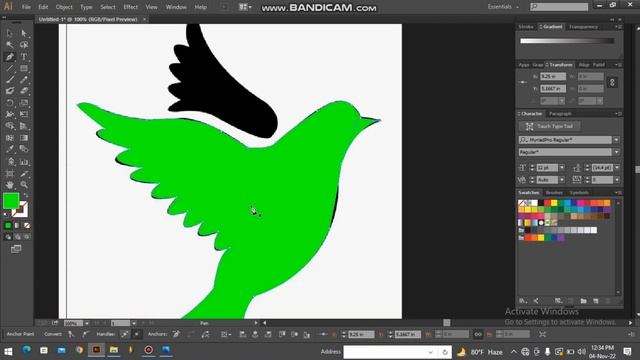640x360 pixels.
Task: Switch to the Transparency tab
Action: pyautogui.click(x=583, y=27)
